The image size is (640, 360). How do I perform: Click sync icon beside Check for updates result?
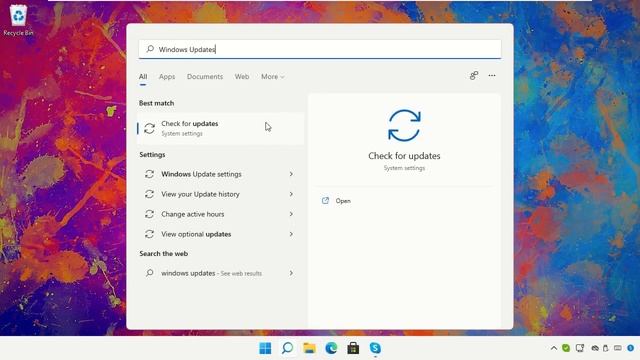point(149,129)
